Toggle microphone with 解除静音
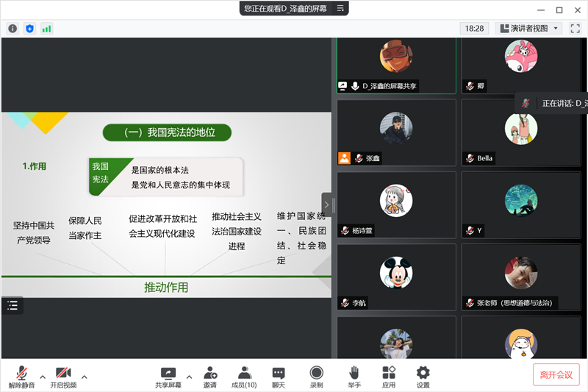Image resolution: width=588 pixels, height=392 pixels. [x=22, y=377]
